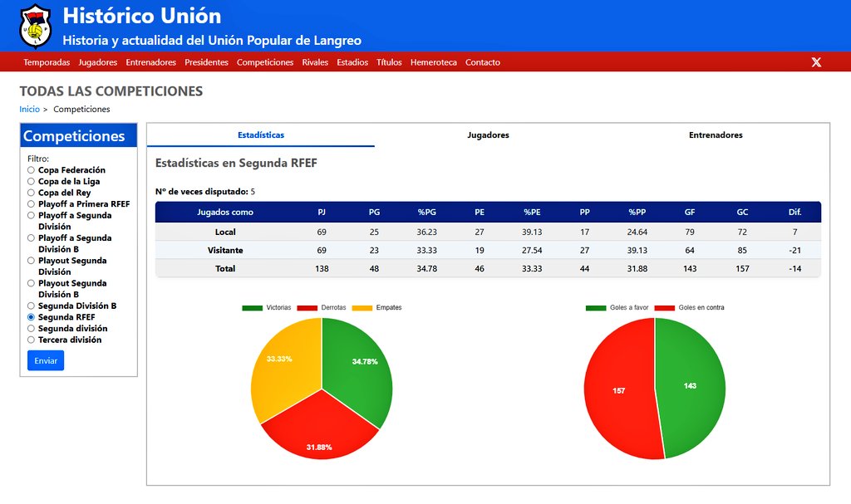Click the -21 goal difference in the Visitante row
Image resolution: width=851 pixels, height=504 pixels.
pos(794,250)
